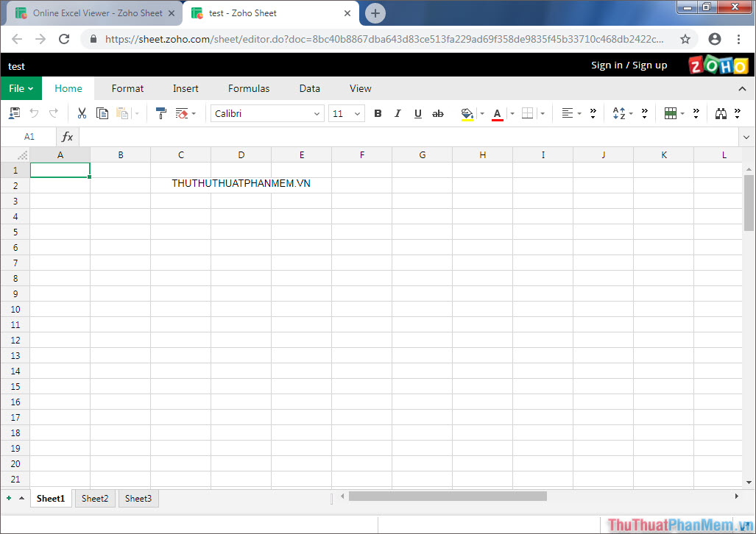The height and width of the screenshot is (534, 756).
Task: Open alignment dropdown arrow
Action: pyautogui.click(x=579, y=114)
